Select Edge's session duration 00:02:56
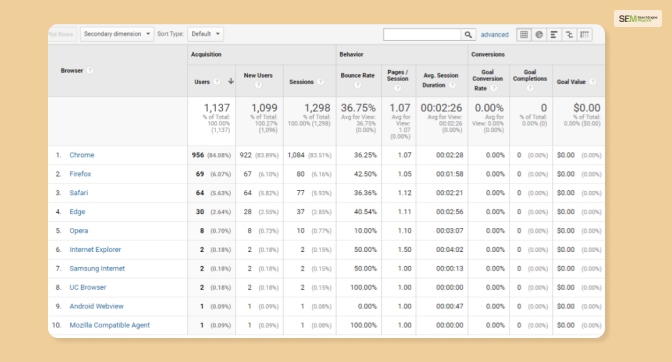The width and height of the screenshot is (672, 362). pos(450,212)
